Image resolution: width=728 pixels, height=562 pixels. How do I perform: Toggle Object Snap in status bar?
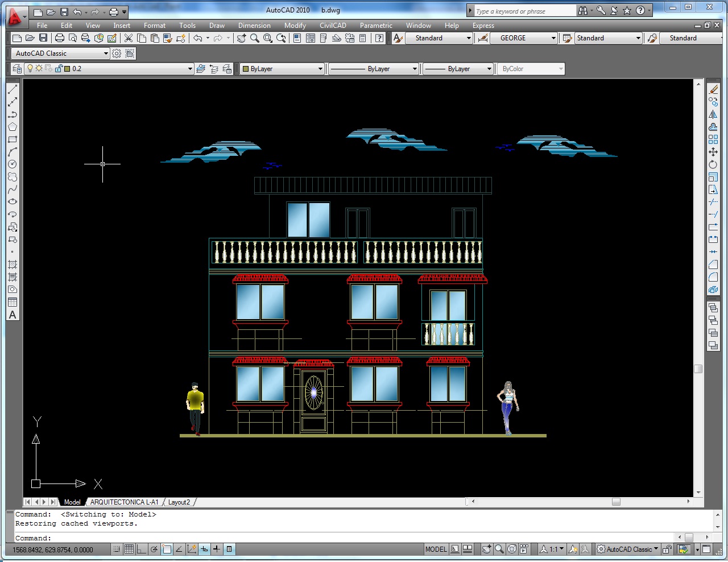[167, 549]
